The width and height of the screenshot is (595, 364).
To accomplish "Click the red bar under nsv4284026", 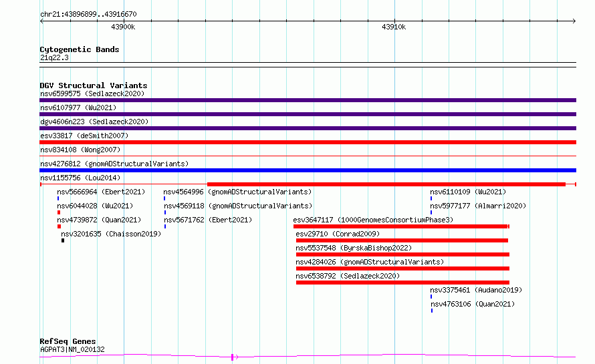I will click(402, 268).
